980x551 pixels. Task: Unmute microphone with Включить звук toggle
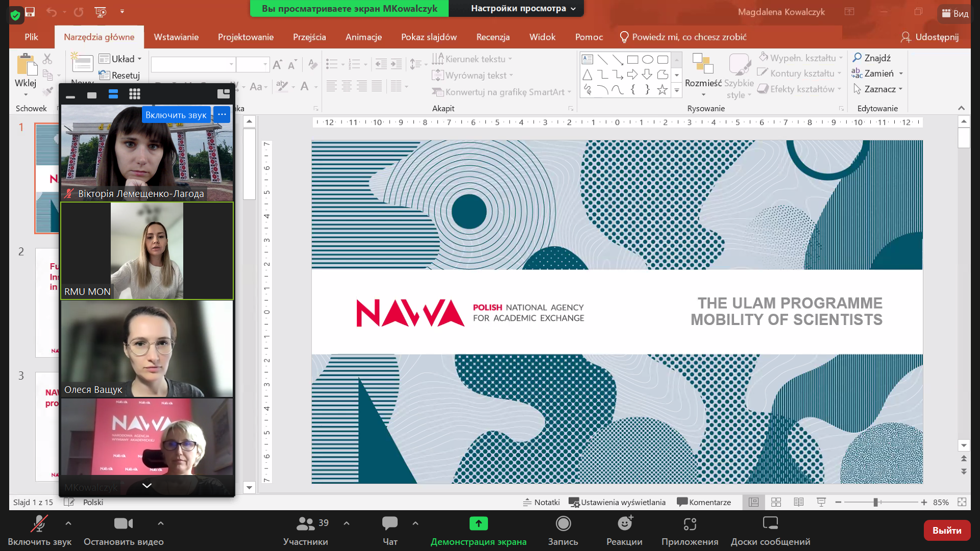tap(39, 524)
